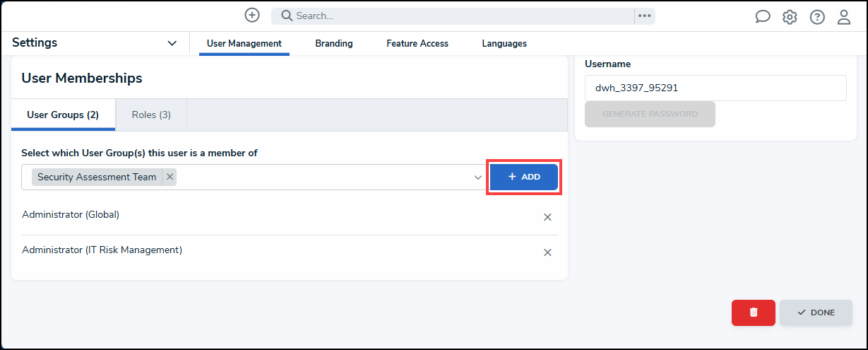Expand the user group selector arrow
The image size is (868, 350).
pyautogui.click(x=478, y=177)
